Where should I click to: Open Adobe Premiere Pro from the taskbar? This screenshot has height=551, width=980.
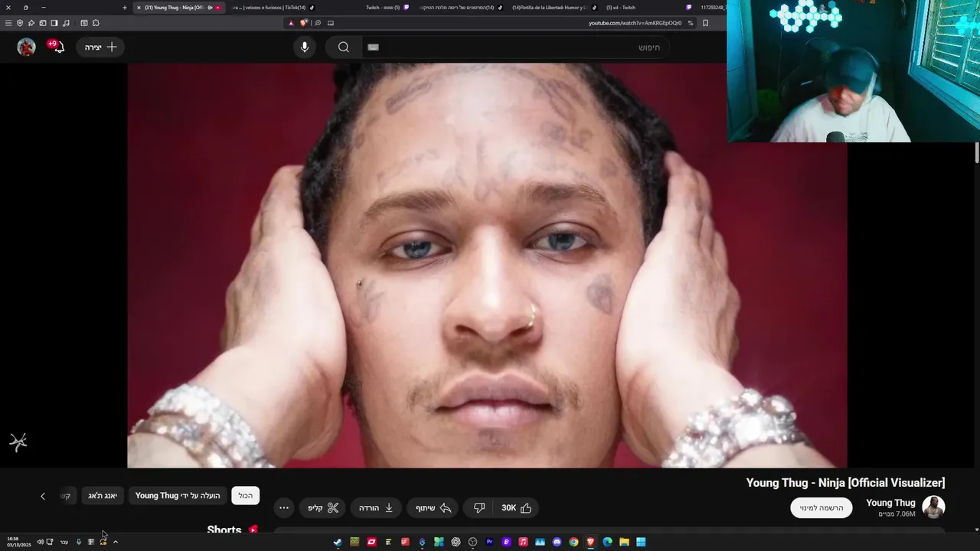click(489, 542)
